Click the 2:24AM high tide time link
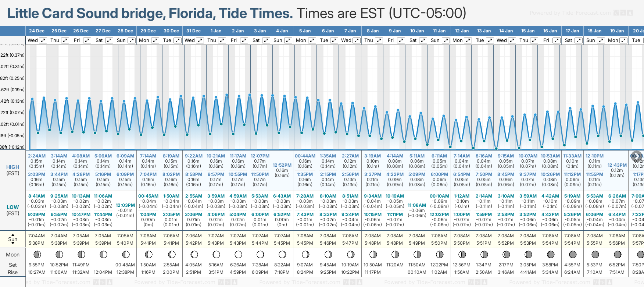This screenshot has height=287, width=644. point(37,156)
